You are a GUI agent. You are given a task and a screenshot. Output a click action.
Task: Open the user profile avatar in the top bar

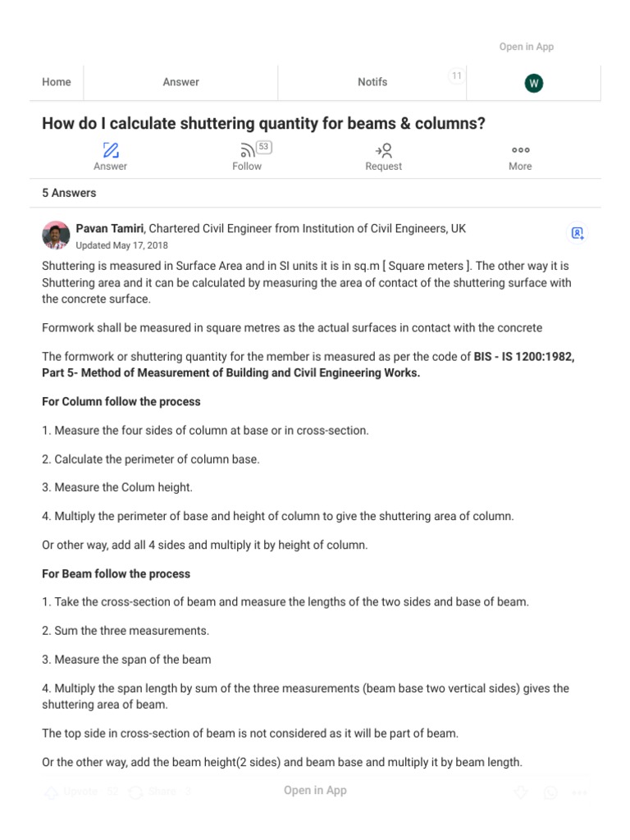(x=534, y=83)
